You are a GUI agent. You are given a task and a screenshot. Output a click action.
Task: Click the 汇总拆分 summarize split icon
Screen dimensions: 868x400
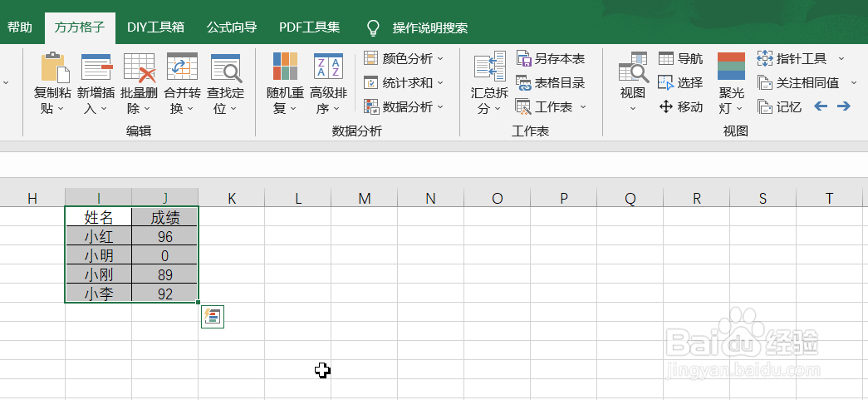(489, 67)
